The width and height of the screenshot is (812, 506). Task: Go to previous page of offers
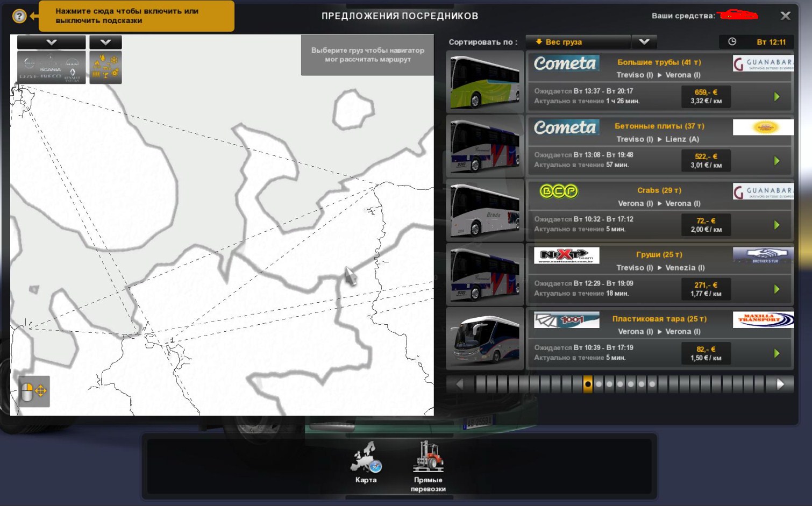tap(460, 384)
